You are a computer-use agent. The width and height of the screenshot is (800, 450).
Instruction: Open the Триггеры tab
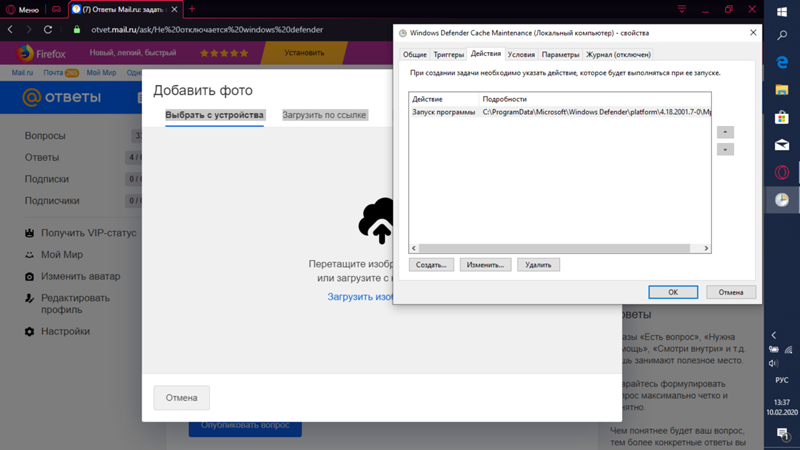pyautogui.click(x=448, y=54)
